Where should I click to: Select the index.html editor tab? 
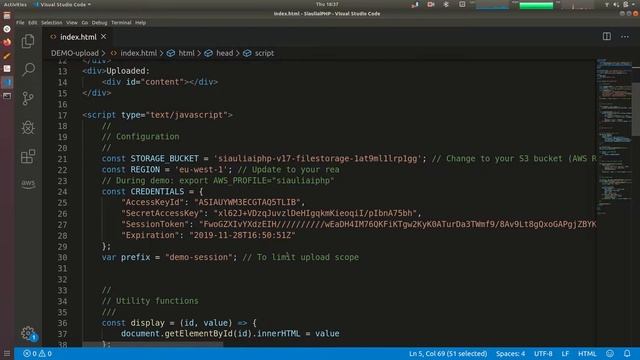click(78, 37)
